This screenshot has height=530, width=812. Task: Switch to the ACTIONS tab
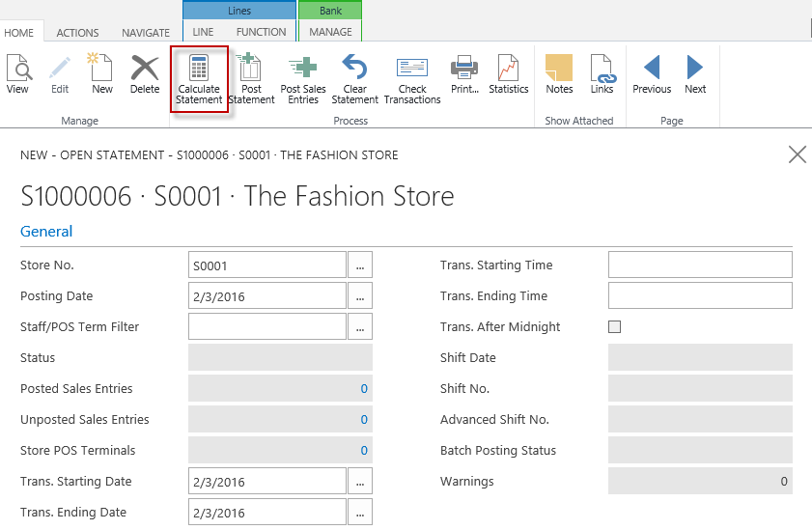coord(77,33)
